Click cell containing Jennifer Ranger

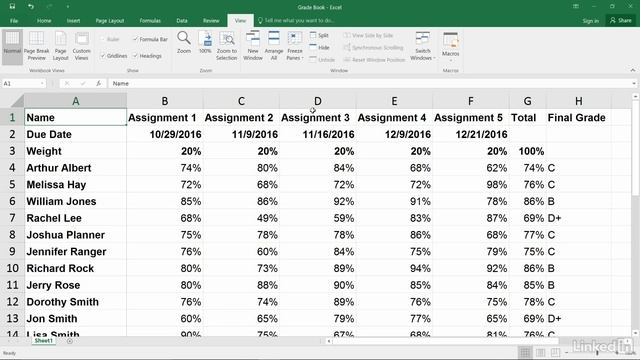pos(76,251)
